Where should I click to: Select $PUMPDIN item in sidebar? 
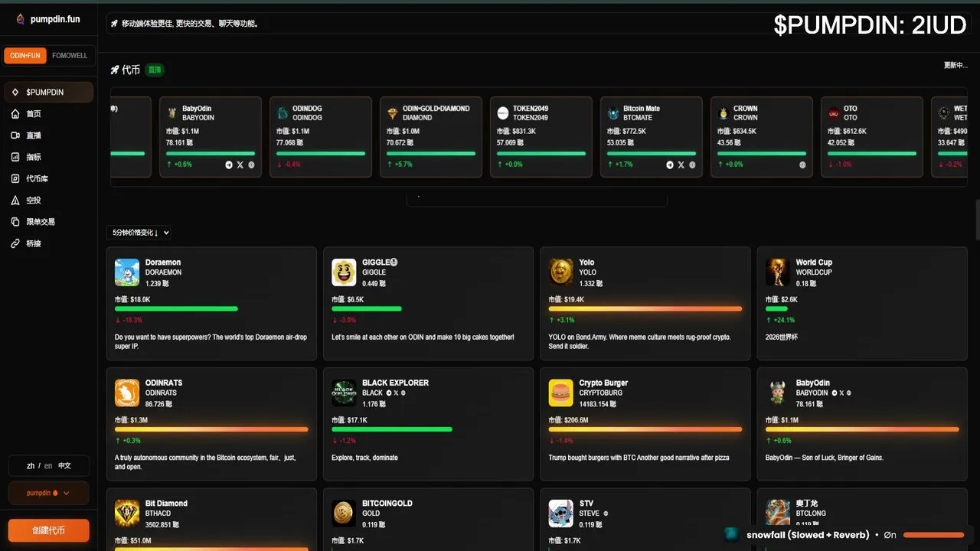pos(48,92)
